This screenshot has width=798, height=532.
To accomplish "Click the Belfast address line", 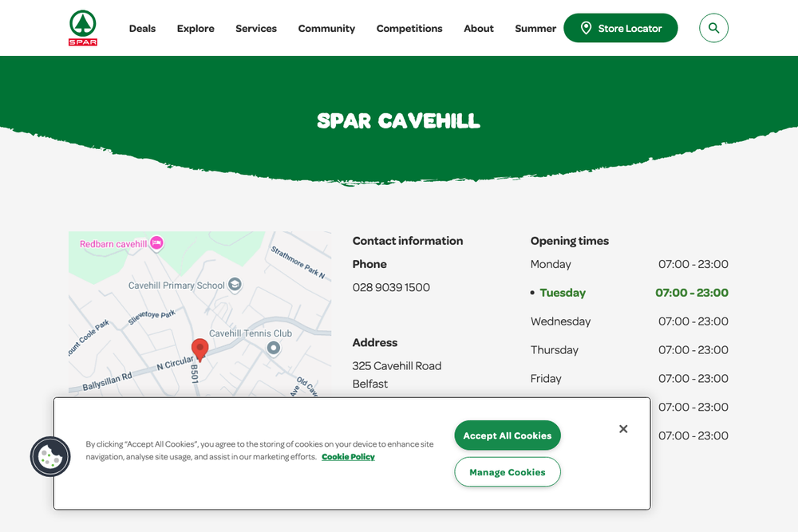I will (370, 384).
